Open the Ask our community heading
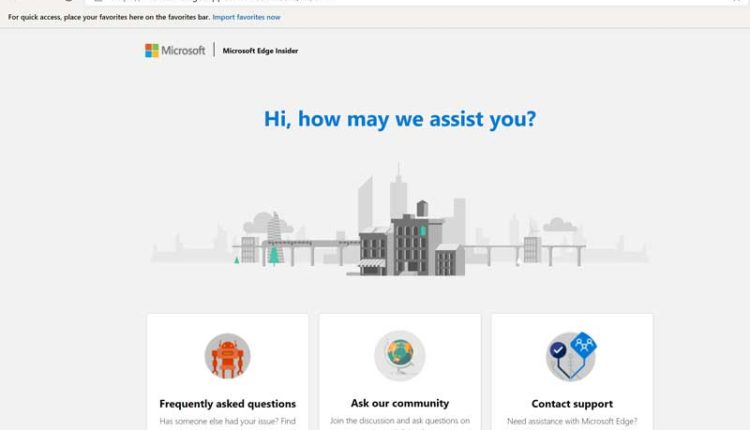 pyautogui.click(x=400, y=403)
